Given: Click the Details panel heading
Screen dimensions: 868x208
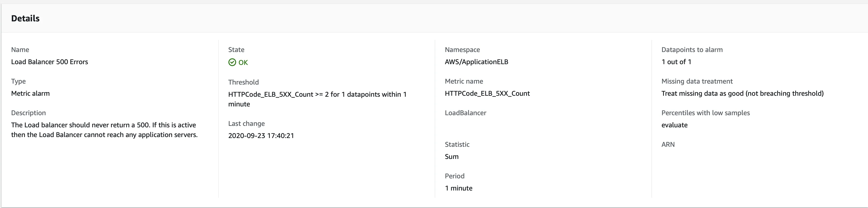Looking at the screenshot, I should tap(25, 18).
